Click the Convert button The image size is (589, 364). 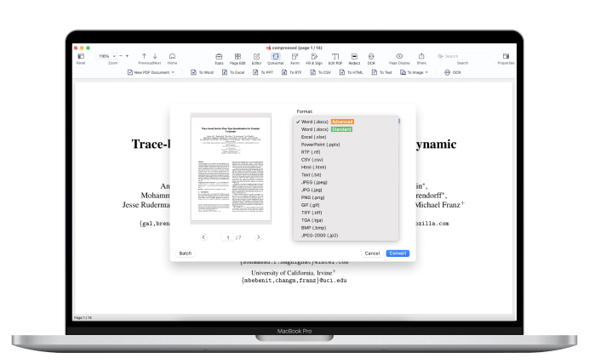(397, 253)
